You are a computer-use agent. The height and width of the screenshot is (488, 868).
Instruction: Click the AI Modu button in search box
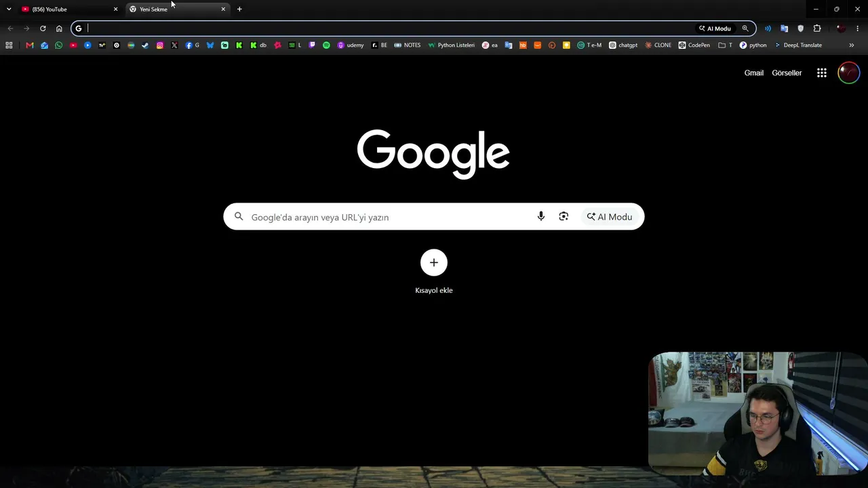point(610,217)
